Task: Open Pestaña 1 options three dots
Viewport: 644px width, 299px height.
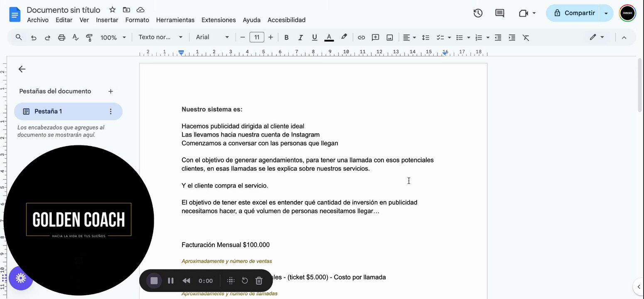Action: pos(111,111)
